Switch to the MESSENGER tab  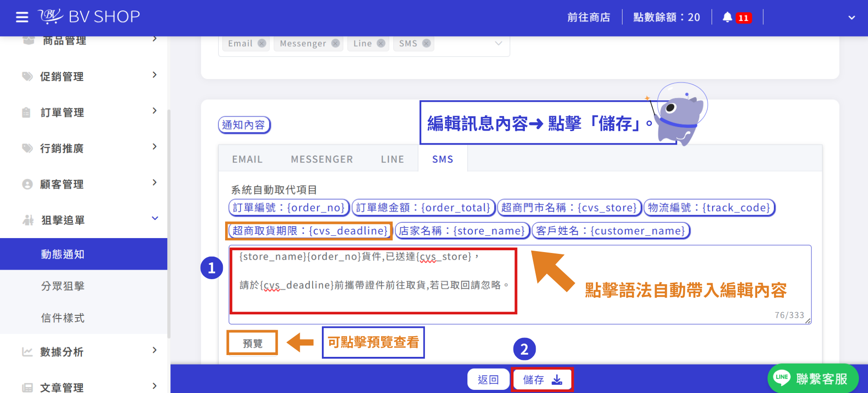click(x=322, y=159)
